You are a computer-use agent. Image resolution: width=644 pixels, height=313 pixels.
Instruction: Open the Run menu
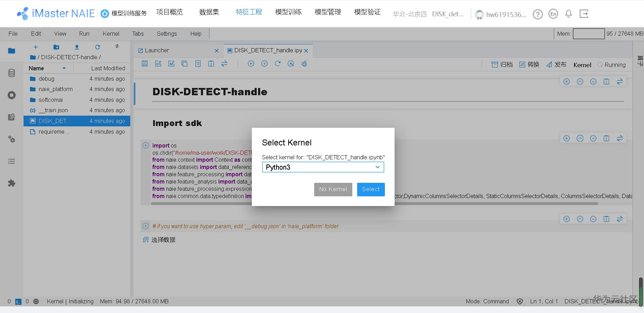point(84,34)
